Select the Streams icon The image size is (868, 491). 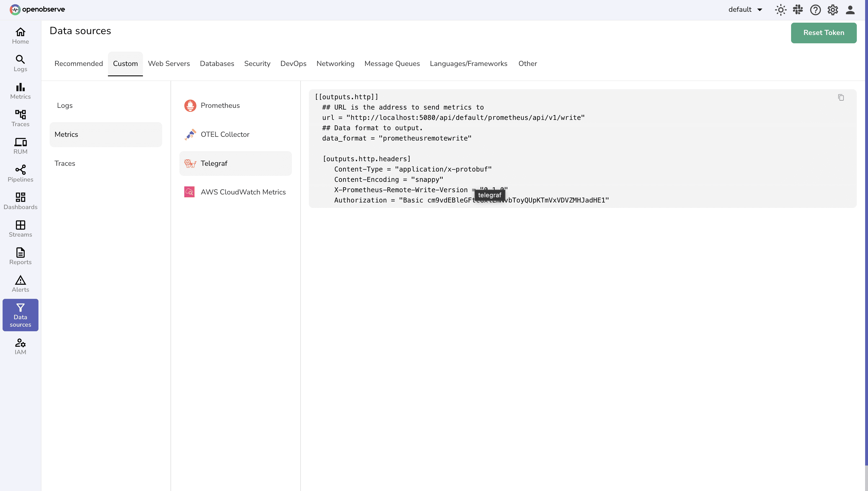click(x=20, y=229)
